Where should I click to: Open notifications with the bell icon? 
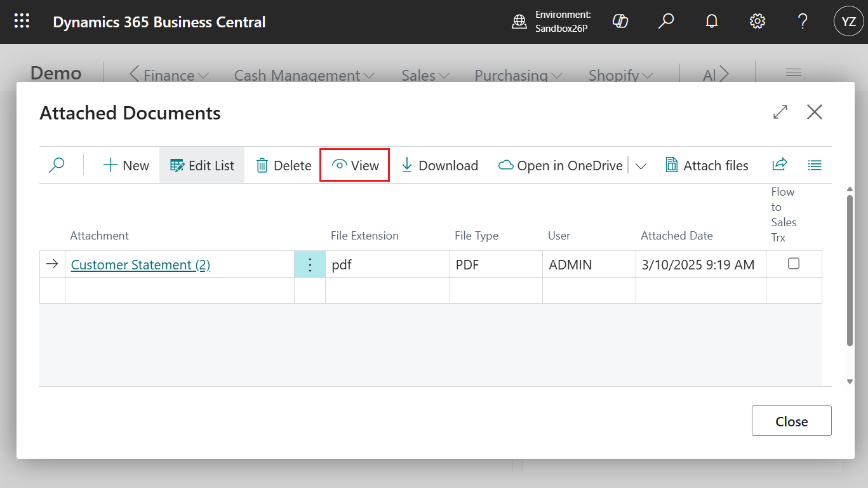(x=711, y=21)
